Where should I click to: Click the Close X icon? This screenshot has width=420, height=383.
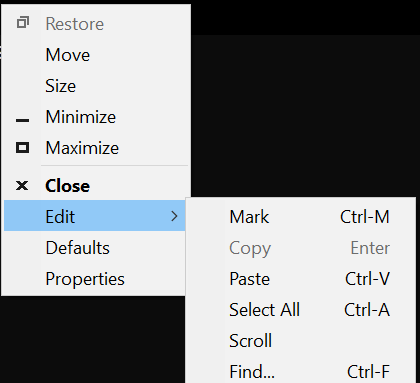click(22, 186)
